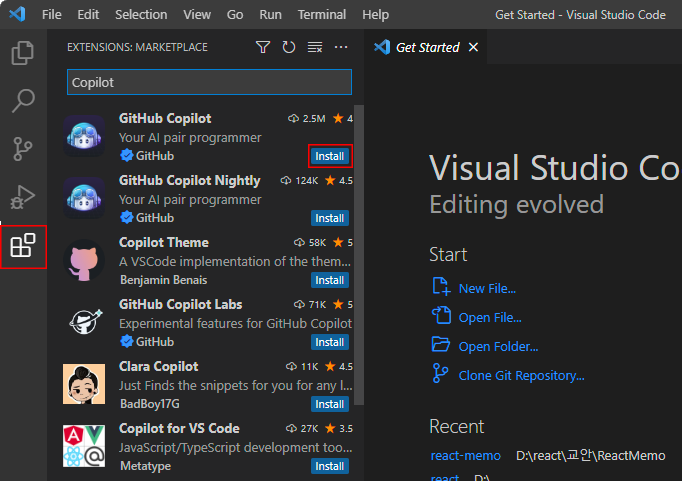Select the Extensions icon in activity bar
This screenshot has height=481, width=682.
[23, 246]
